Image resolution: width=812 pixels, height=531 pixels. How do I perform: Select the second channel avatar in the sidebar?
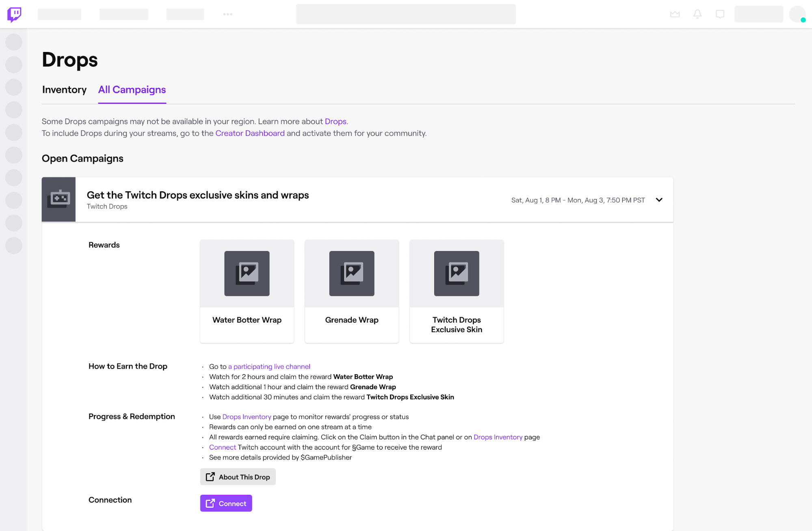click(14, 65)
